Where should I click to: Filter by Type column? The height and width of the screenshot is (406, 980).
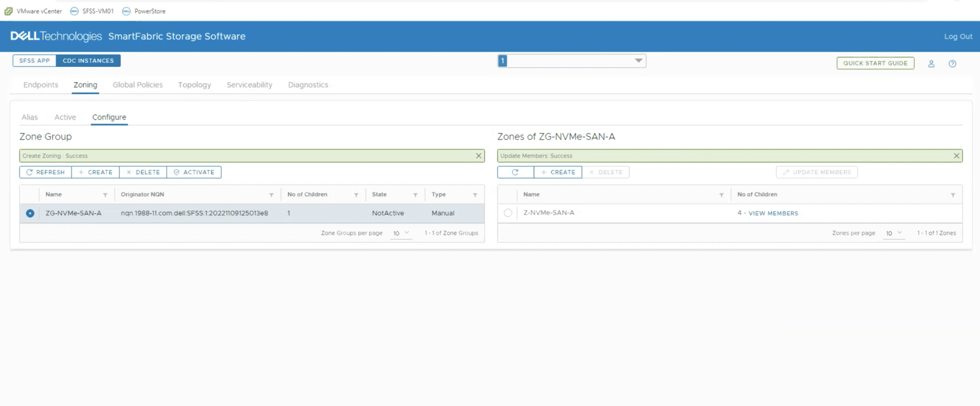pyautogui.click(x=475, y=195)
